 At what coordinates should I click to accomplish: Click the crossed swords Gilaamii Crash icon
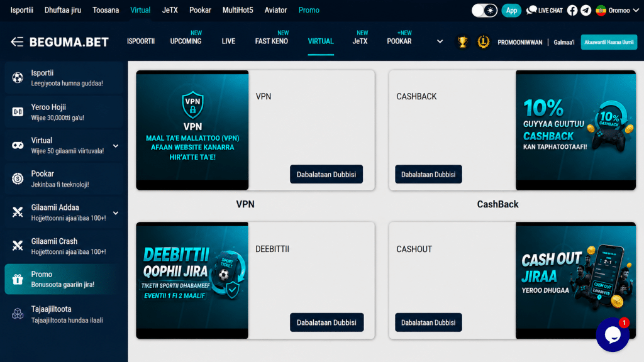click(18, 246)
